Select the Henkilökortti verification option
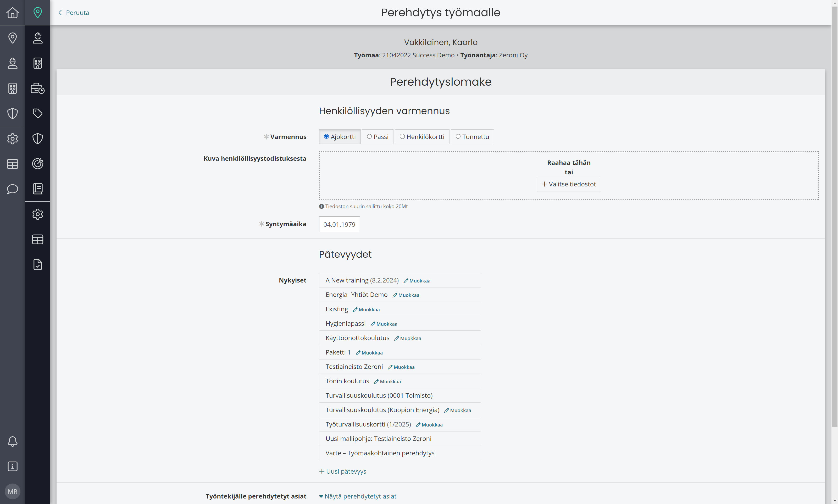The width and height of the screenshot is (838, 504). (x=422, y=136)
